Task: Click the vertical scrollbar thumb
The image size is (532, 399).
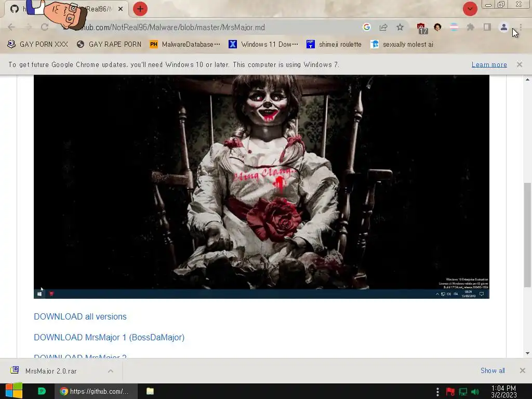Action: [527, 235]
